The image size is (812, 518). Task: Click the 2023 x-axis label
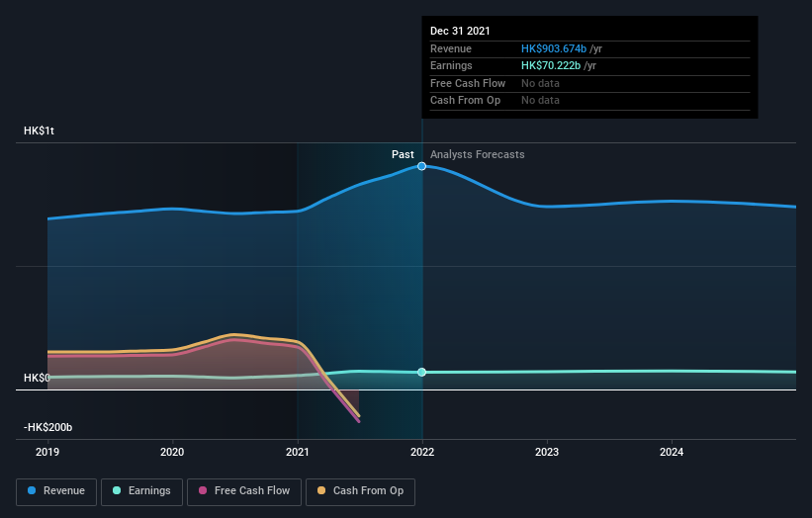547,452
